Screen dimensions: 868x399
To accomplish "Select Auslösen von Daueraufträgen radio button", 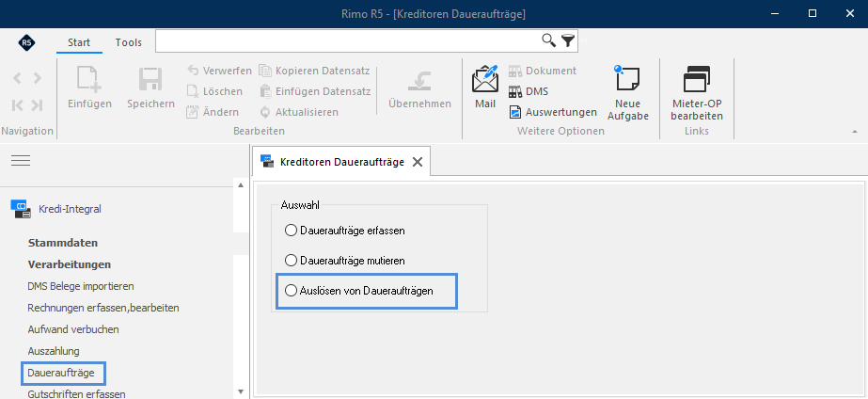I will pos(291,291).
